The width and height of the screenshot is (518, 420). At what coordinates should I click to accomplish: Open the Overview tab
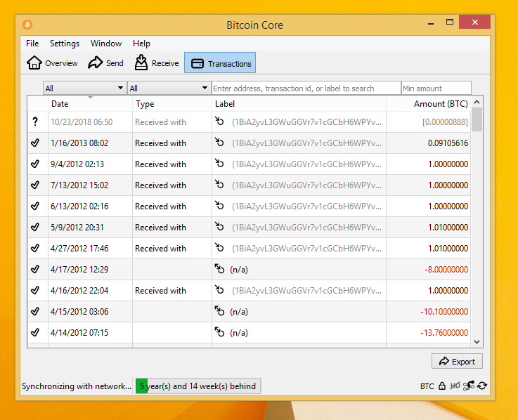point(52,63)
